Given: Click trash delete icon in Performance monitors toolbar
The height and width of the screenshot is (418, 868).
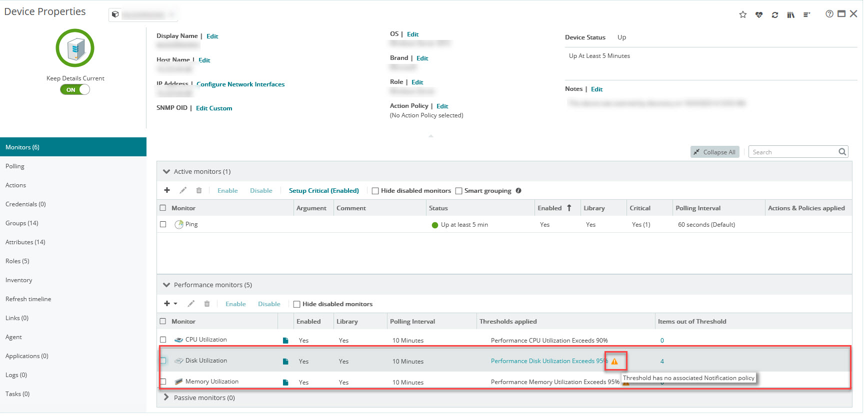Looking at the screenshot, I should [207, 304].
